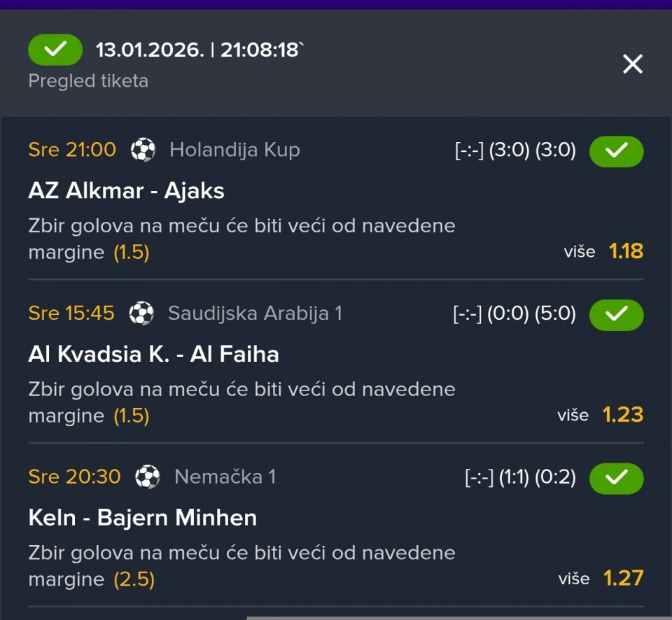
Task: Open Keln - Bajern Minhen match
Action: (142, 518)
